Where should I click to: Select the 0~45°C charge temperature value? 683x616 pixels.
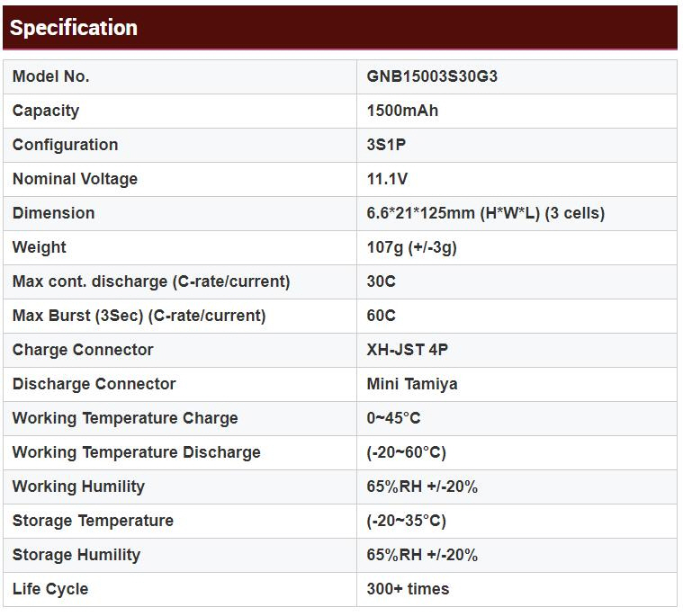click(x=393, y=418)
